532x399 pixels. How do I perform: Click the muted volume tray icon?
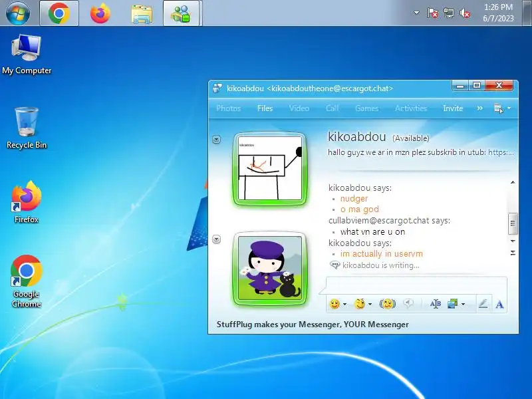[x=465, y=13]
